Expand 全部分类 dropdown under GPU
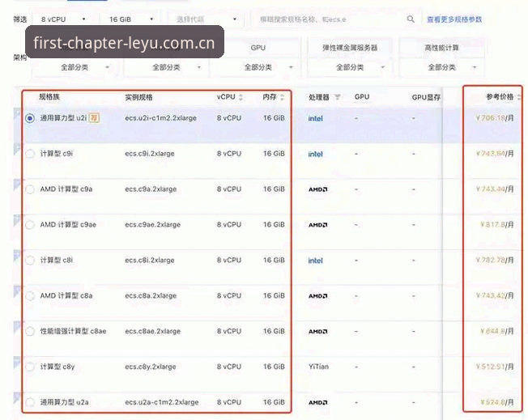This screenshot has height=420, width=528. (258, 67)
